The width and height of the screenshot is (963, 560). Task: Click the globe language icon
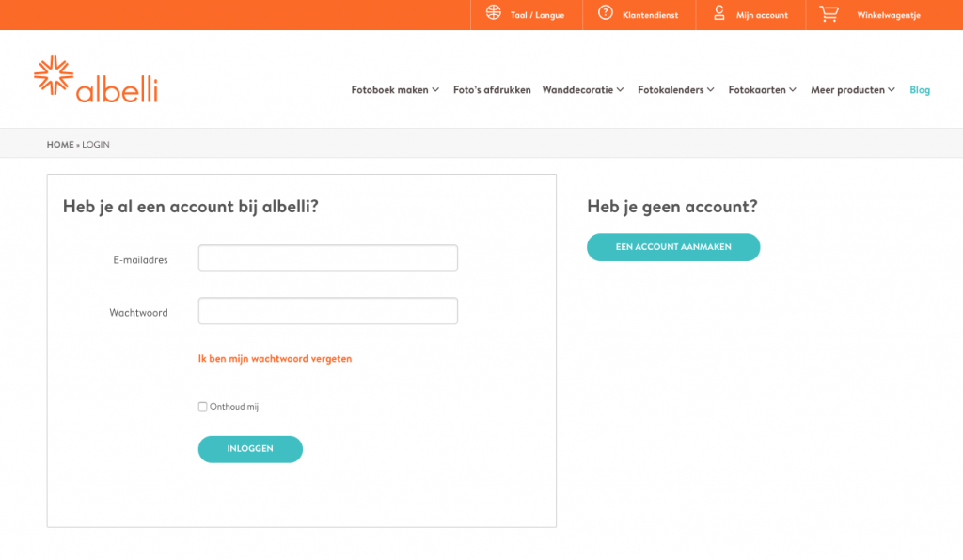pyautogui.click(x=493, y=12)
